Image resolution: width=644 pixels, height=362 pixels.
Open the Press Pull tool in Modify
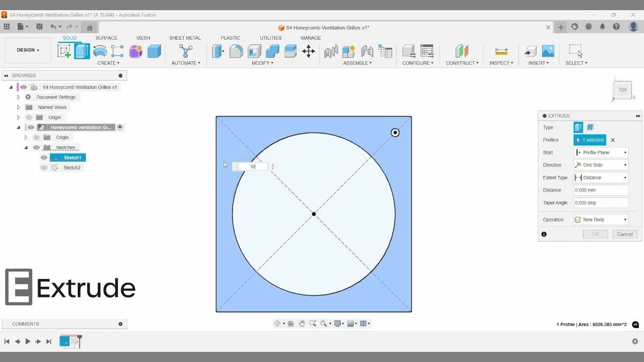point(218,51)
